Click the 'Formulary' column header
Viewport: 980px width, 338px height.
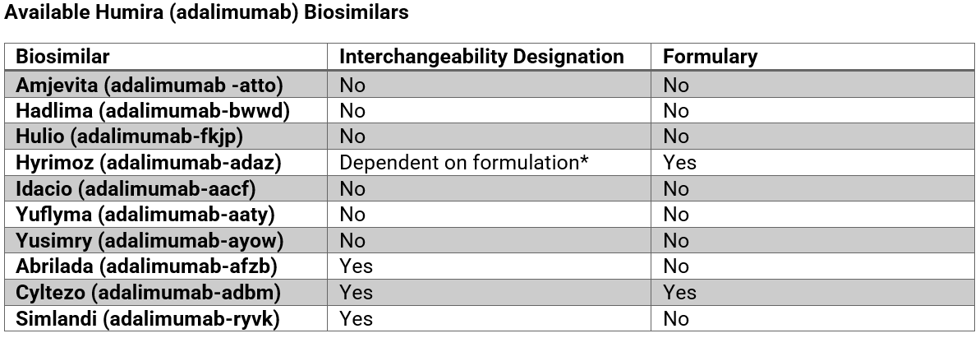pyautogui.click(x=710, y=57)
